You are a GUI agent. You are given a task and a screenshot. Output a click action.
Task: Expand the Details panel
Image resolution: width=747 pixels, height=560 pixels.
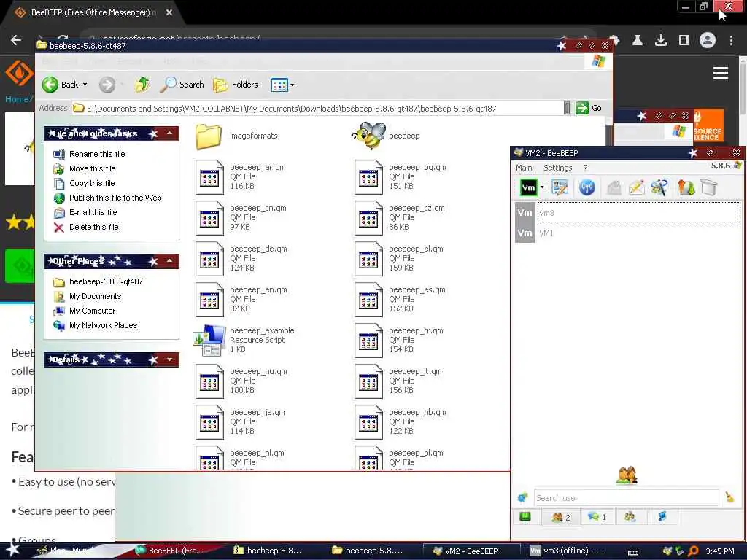tap(169, 359)
